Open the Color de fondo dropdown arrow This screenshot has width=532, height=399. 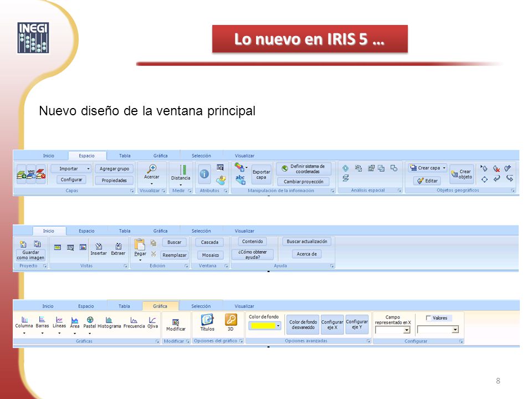click(x=278, y=326)
